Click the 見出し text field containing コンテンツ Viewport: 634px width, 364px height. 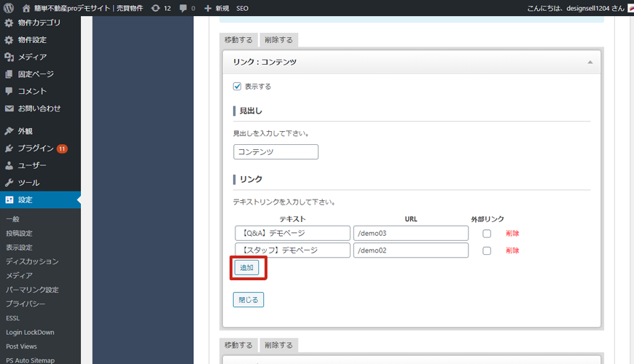pos(275,152)
